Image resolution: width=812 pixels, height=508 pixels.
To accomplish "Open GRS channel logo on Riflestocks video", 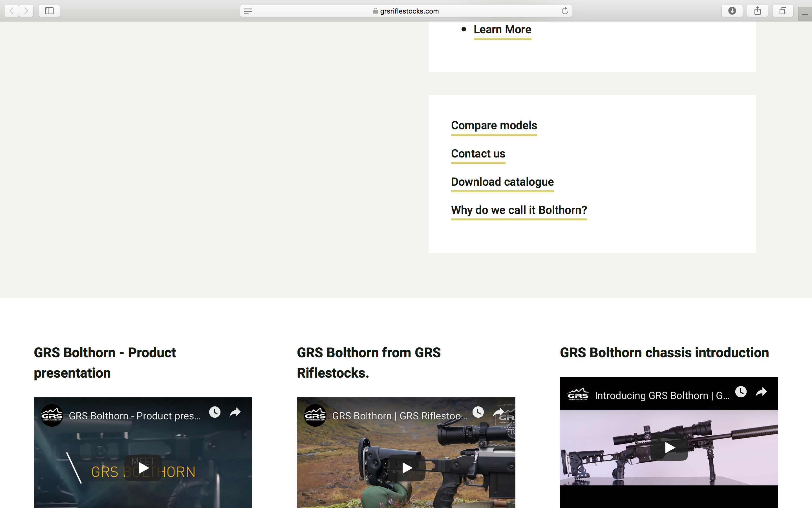I will click(315, 416).
